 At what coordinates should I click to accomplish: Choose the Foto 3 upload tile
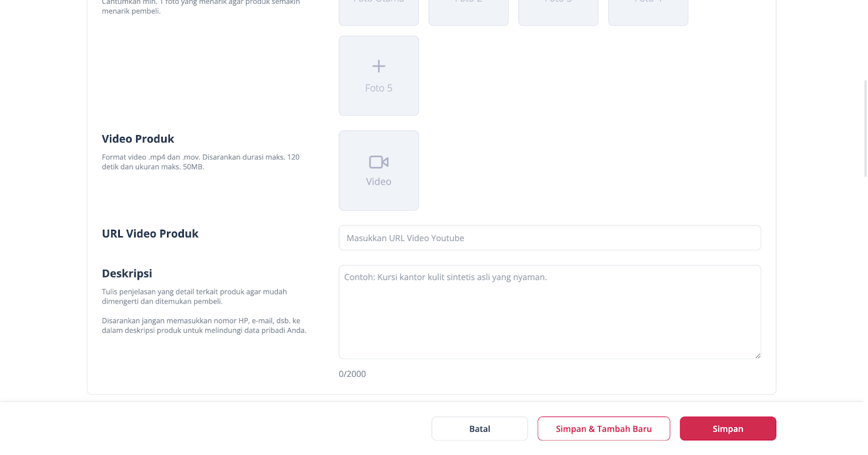(x=558, y=12)
